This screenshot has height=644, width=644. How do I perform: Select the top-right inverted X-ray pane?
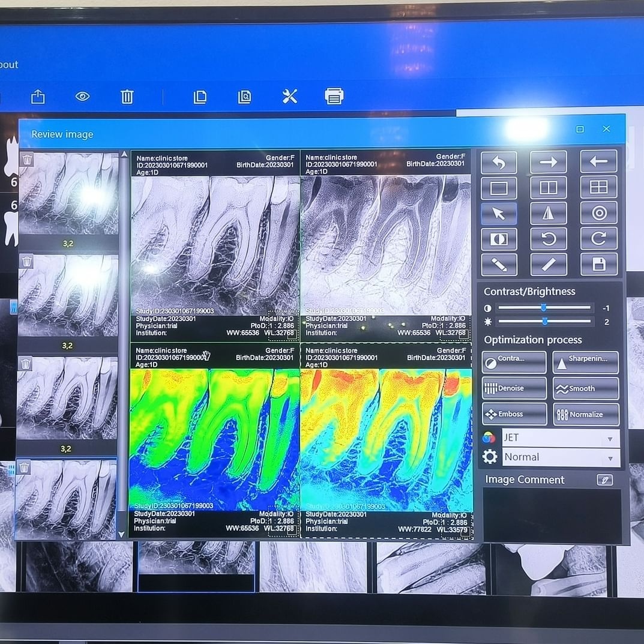click(386, 245)
